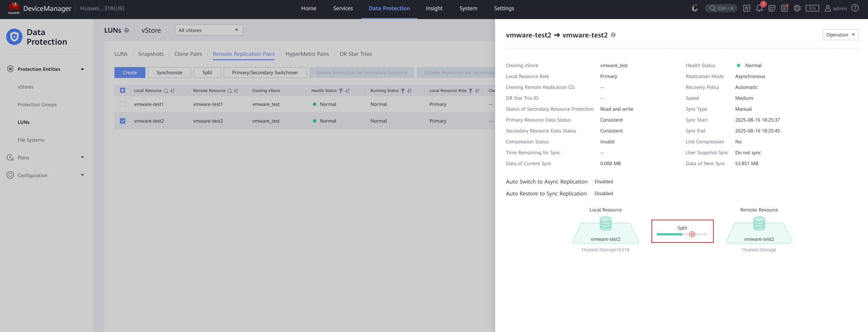
Task: Open the Services menu
Action: tap(343, 8)
